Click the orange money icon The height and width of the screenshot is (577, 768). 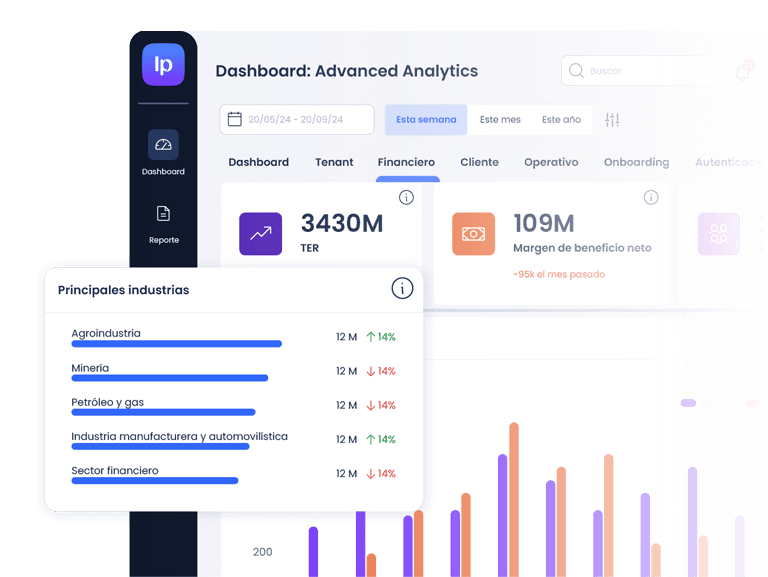point(473,234)
